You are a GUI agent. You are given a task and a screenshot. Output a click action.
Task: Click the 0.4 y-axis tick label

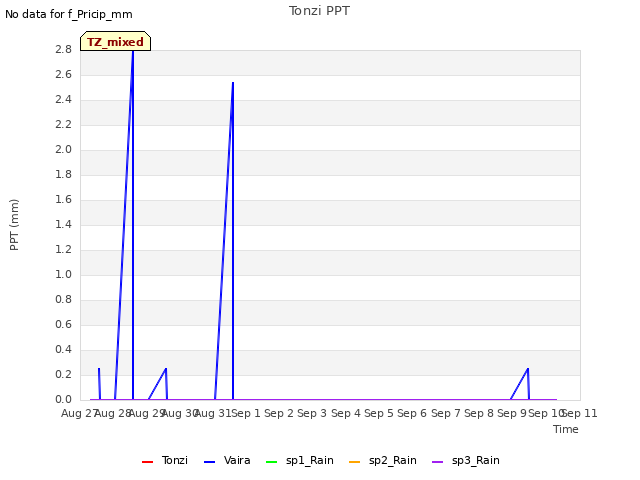63,349
